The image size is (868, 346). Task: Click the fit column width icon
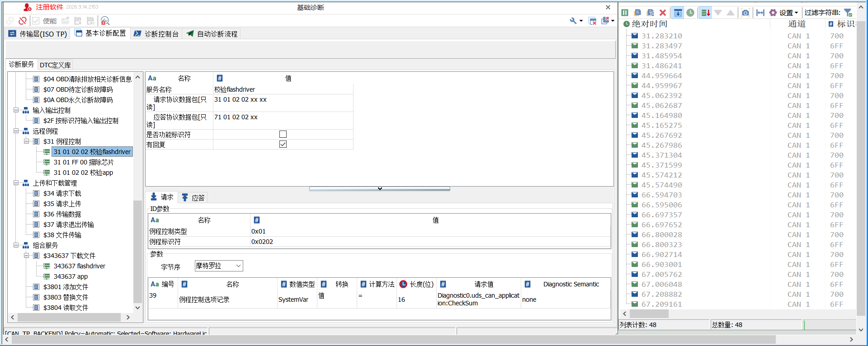(760, 13)
